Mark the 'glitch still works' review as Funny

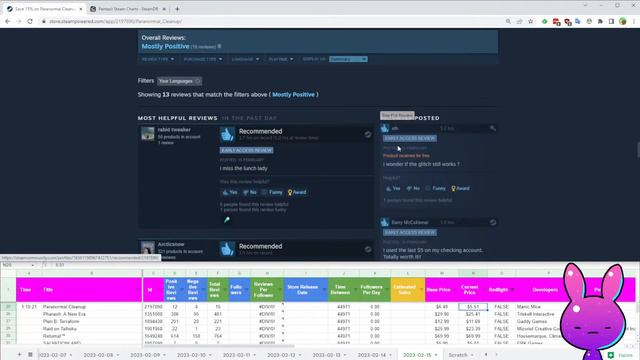coord(436,189)
